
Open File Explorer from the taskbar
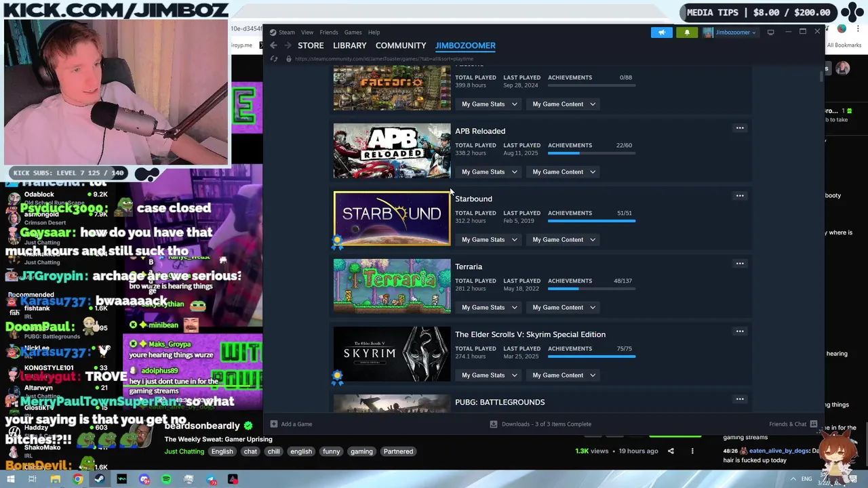pyautogui.click(x=56, y=479)
